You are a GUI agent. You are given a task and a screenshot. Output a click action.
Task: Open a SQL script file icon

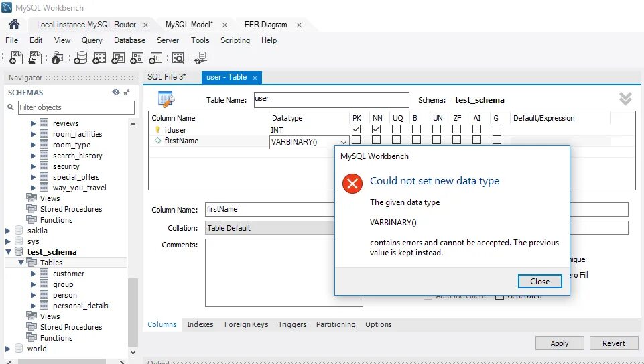36,58
